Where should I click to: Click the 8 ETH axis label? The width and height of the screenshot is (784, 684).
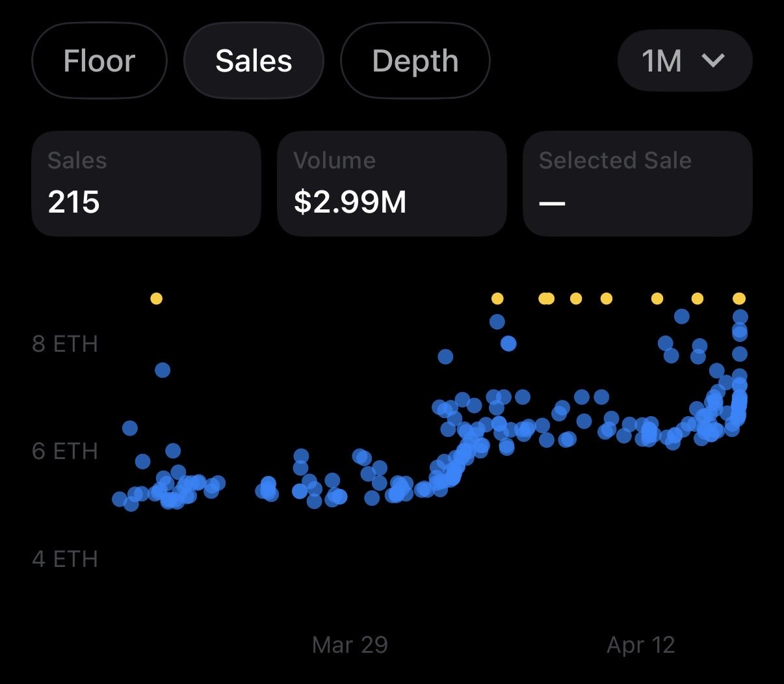pos(65,344)
